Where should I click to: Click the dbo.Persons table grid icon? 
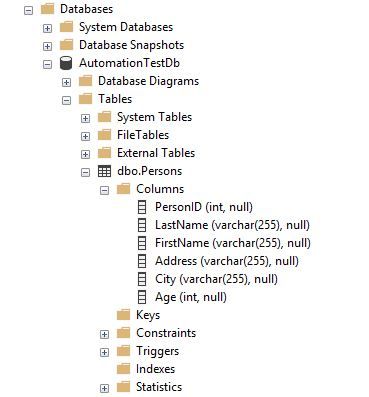tap(104, 171)
